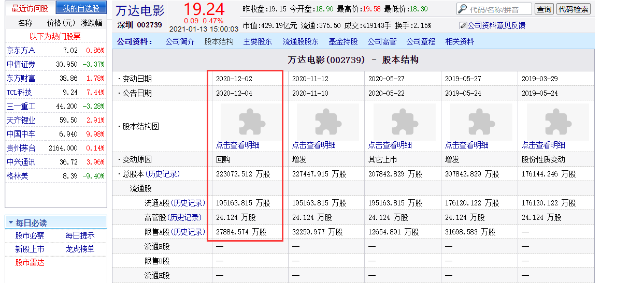Open 天齐锂业 stock
644x283 pixels.
coord(21,120)
